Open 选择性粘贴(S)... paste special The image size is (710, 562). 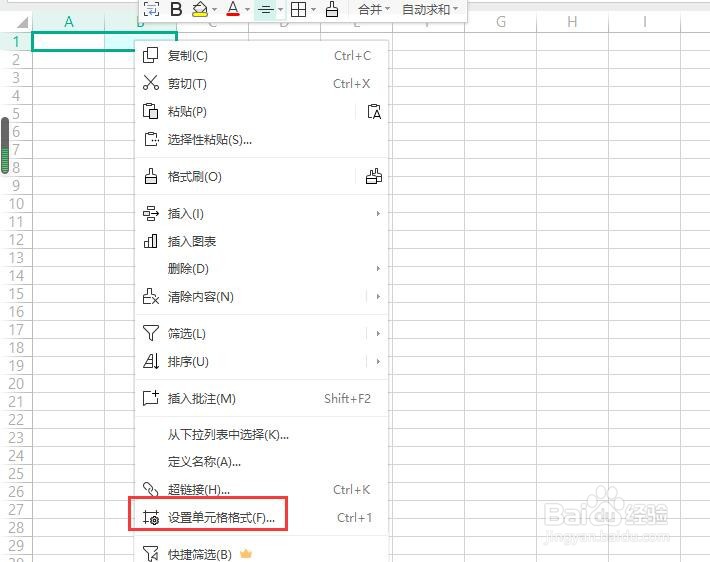coord(262,139)
